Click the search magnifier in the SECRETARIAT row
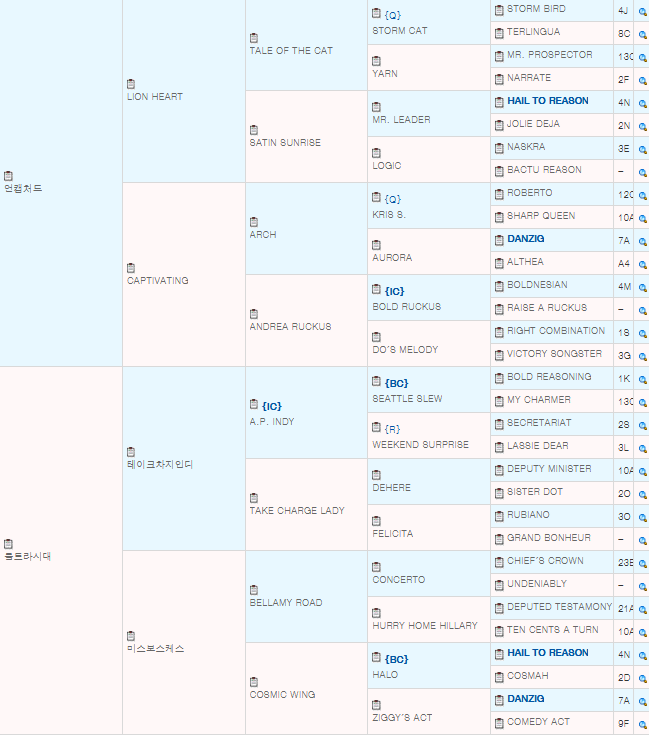Viewport: 649px width, 735px height. coord(642,424)
